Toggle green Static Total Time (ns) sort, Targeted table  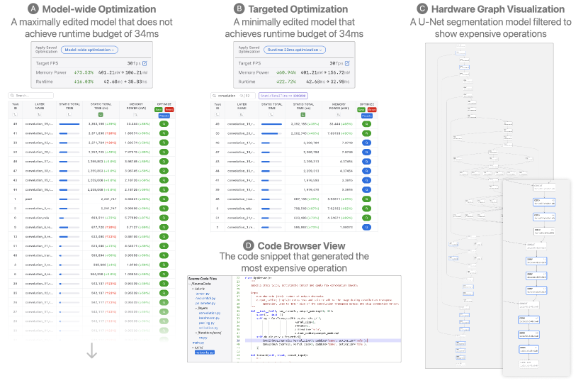(x=303, y=115)
